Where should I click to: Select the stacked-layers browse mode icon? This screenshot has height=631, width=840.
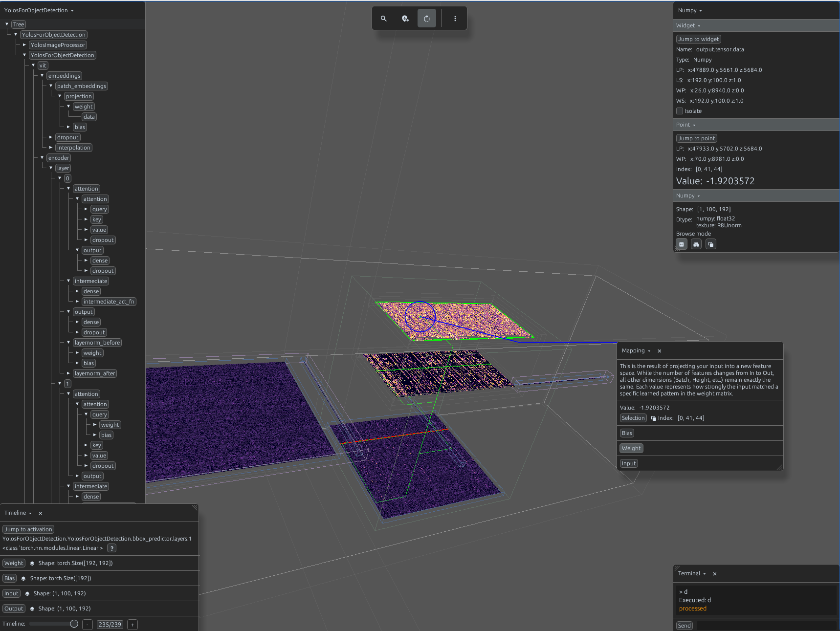tap(711, 244)
